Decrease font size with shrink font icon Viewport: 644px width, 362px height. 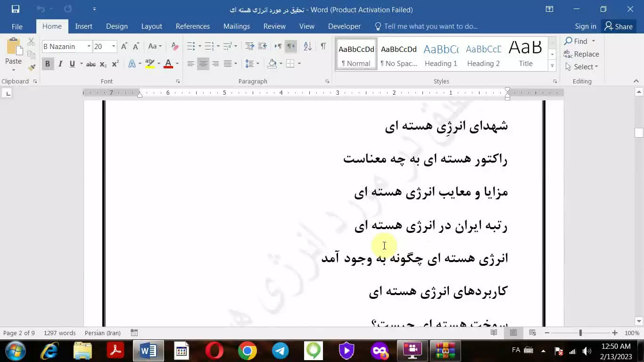point(136,46)
